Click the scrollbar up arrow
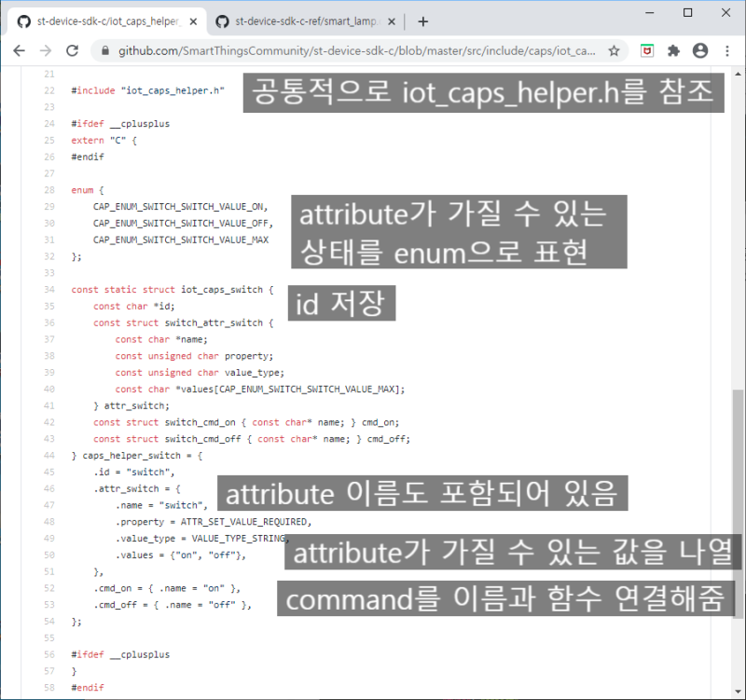This screenshot has height=700, width=746. point(738,74)
